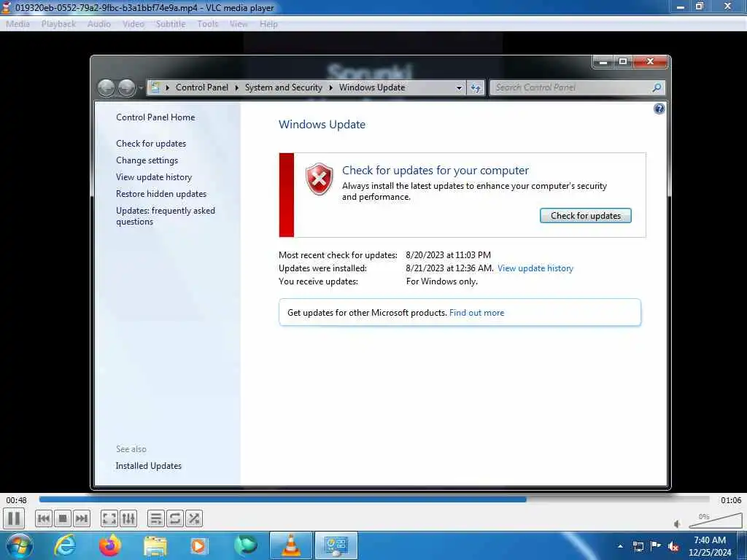
Task: Click the search magnifier icon
Action: pyautogui.click(x=657, y=87)
